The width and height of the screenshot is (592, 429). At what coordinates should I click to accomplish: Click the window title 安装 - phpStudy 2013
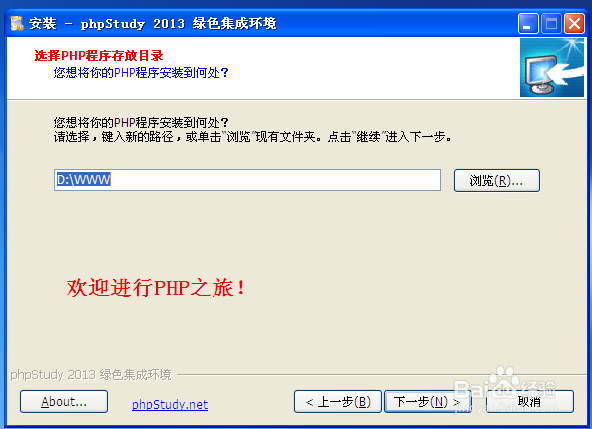pos(153,23)
